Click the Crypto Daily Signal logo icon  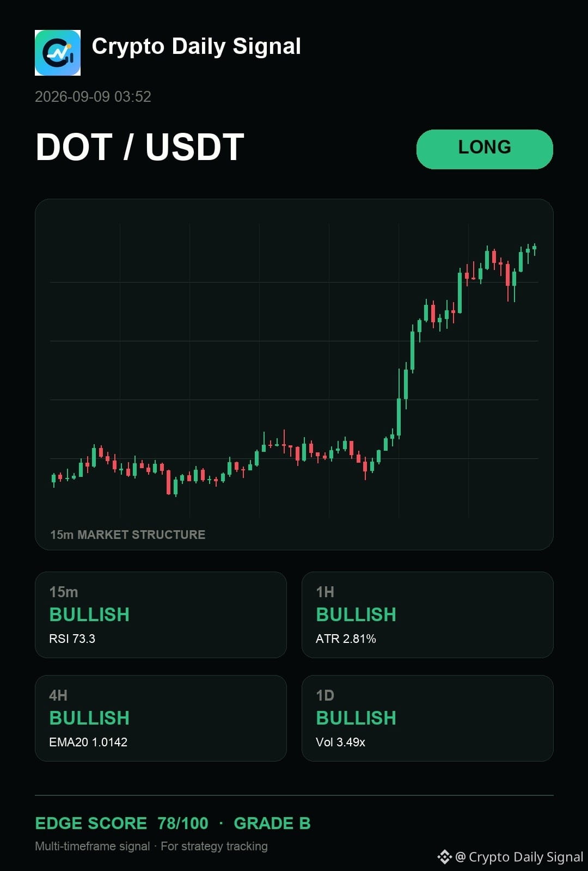(x=58, y=53)
